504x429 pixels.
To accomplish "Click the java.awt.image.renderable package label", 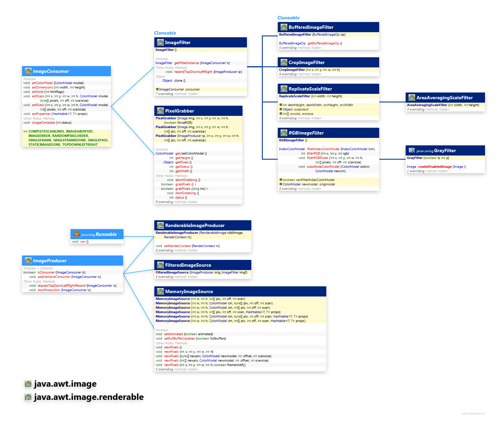I will (x=89, y=397).
